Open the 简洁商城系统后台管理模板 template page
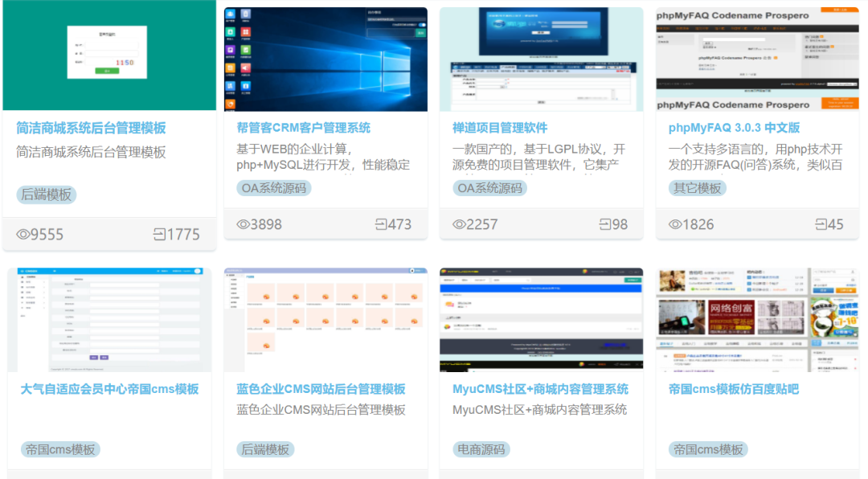 [x=91, y=129]
